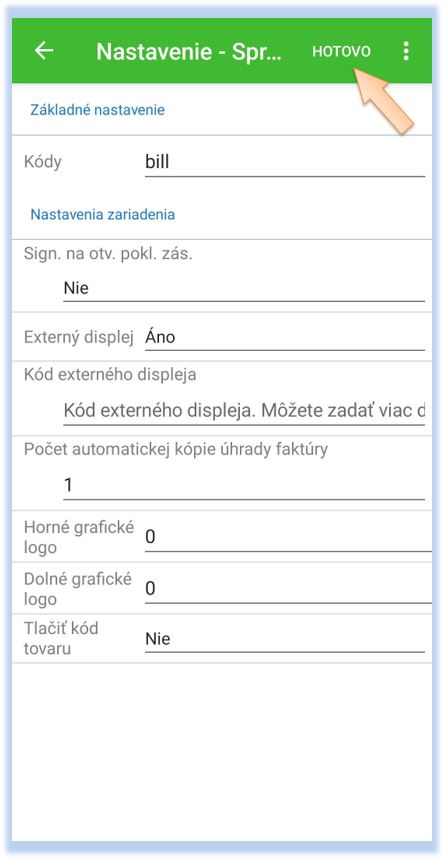Tap the Externý displej label
The height and width of the screenshot is (859, 445).
79,337
